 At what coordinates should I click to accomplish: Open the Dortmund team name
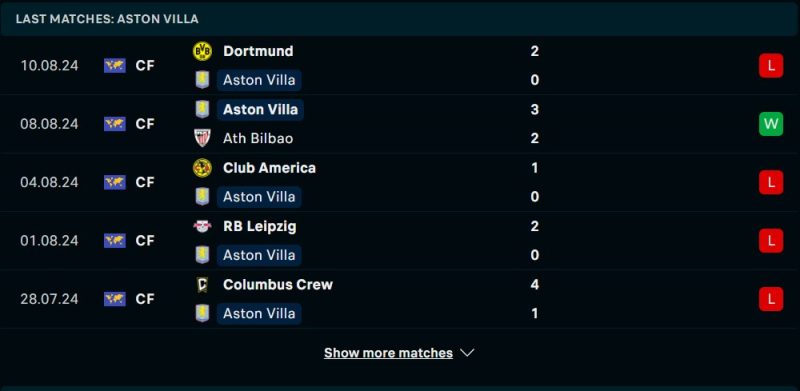(x=258, y=52)
